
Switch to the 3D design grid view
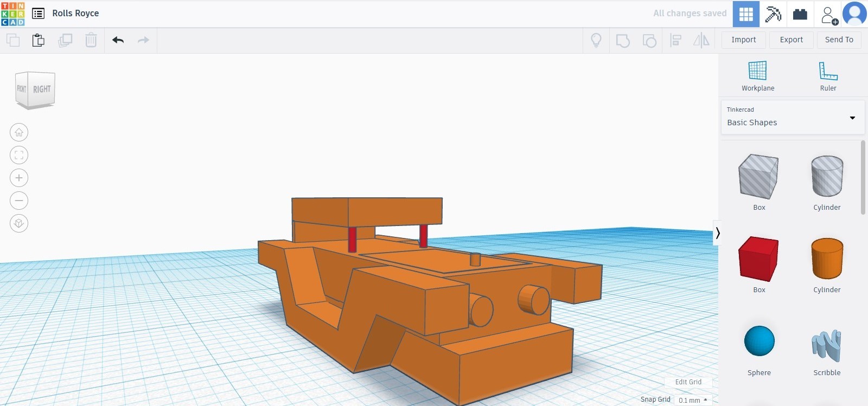click(746, 14)
